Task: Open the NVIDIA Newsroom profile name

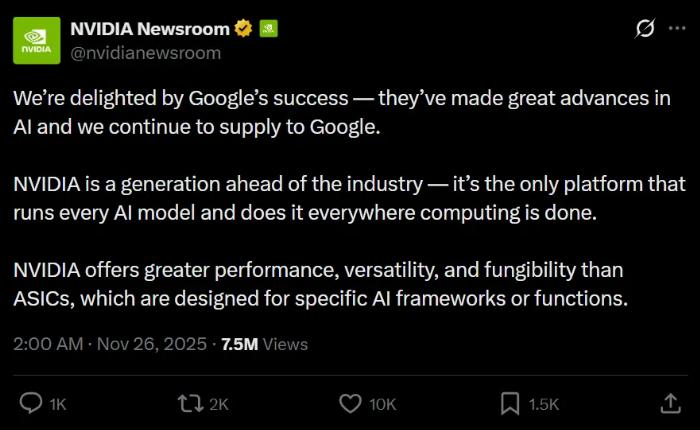Action: 150,30
